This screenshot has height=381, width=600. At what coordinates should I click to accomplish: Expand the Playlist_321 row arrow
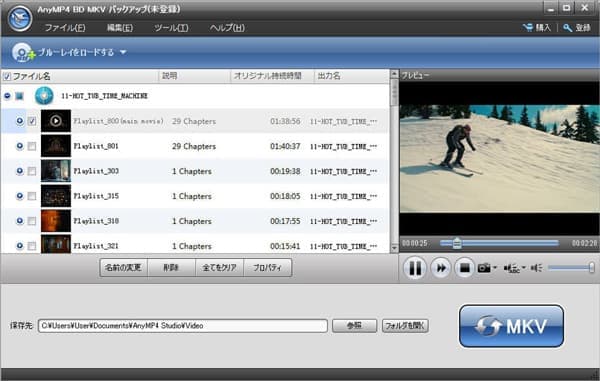tap(20, 246)
